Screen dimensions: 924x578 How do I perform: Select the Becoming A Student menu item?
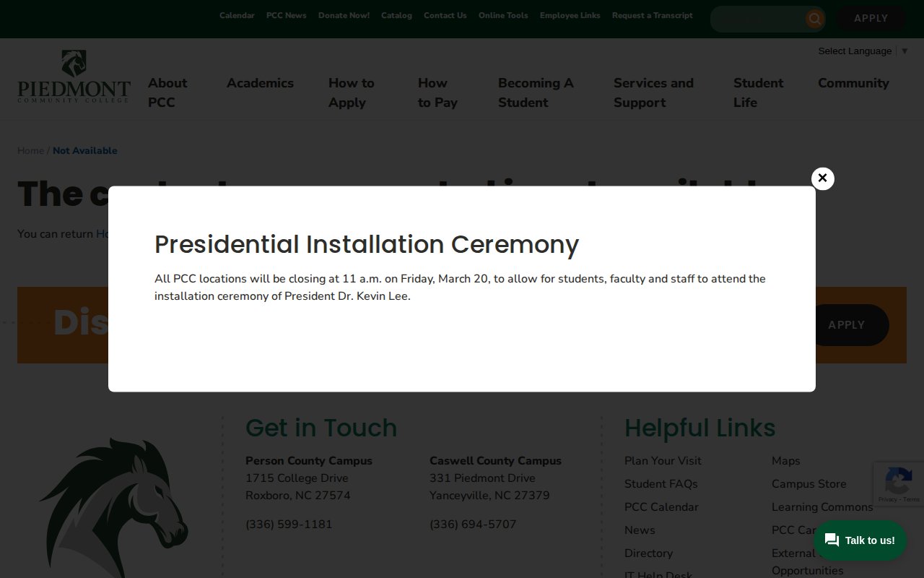click(536, 92)
